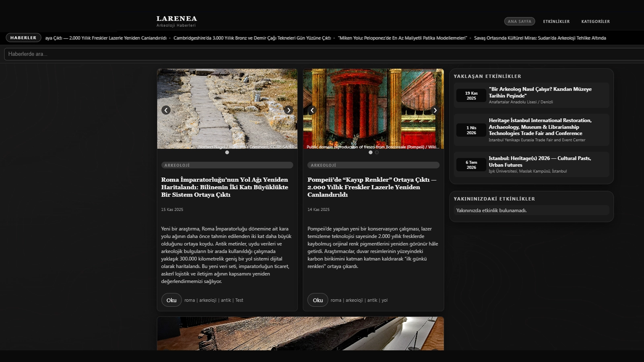Click previous arrow on Pompeii fresco image
The image size is (644, 362).
tap(312, 110)
